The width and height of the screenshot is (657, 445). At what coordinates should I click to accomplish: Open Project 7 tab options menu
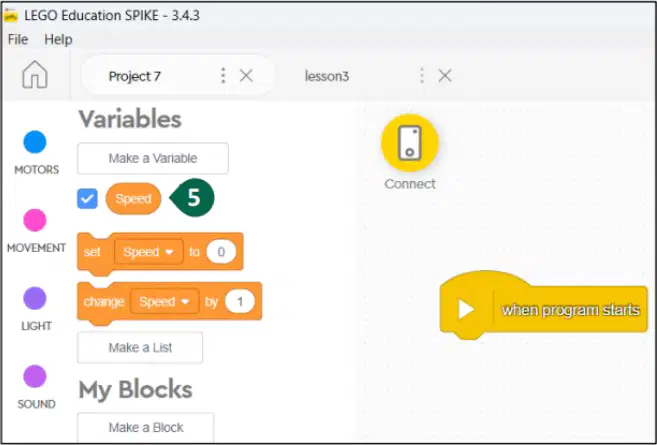coord(223,76)
